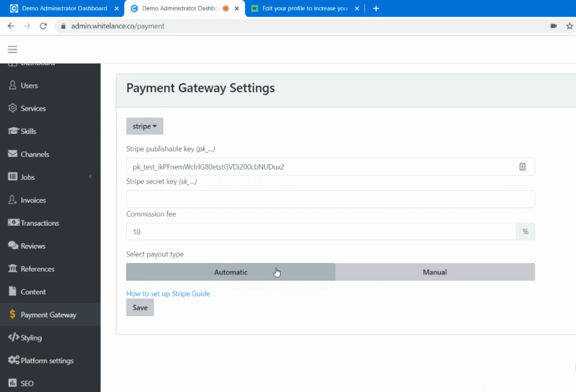Viewport: 576px width, 392px height.
Task: Click the padlock site info icon
Action: click(x=63, y=26)
